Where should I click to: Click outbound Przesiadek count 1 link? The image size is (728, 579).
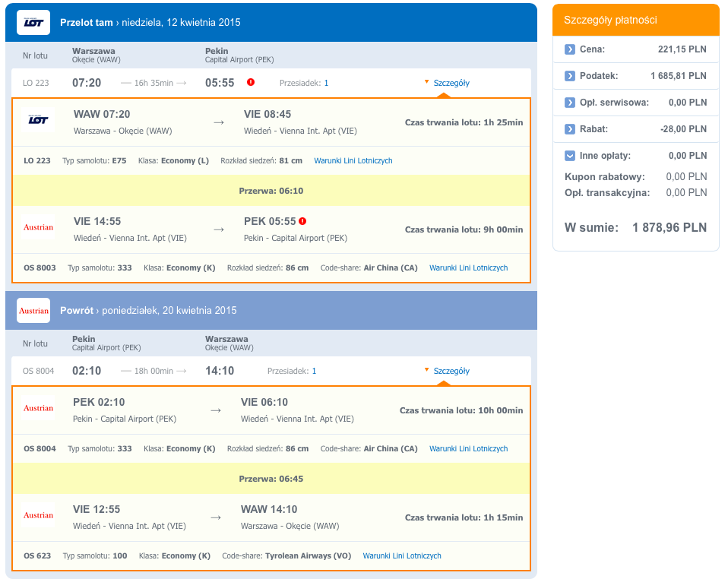[327, 83]
